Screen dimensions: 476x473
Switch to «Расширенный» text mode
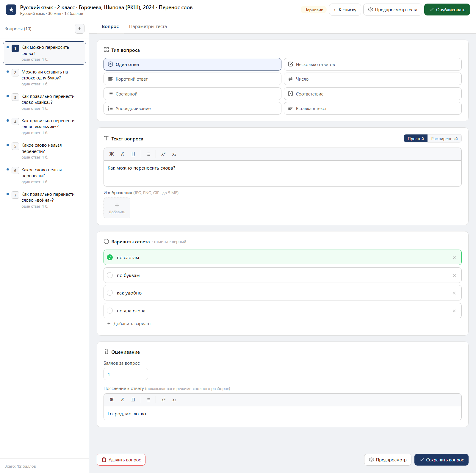click(x=444, y=139)
